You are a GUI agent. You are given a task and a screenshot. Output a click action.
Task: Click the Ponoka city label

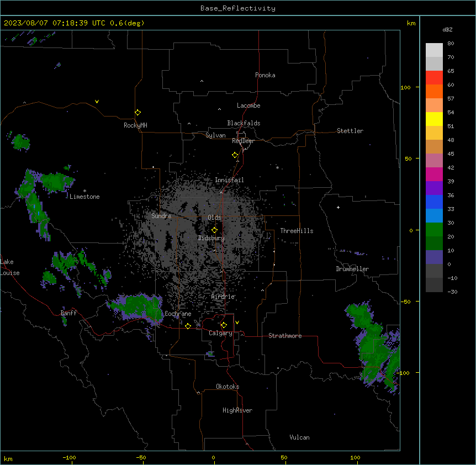[x=265, y=75]
